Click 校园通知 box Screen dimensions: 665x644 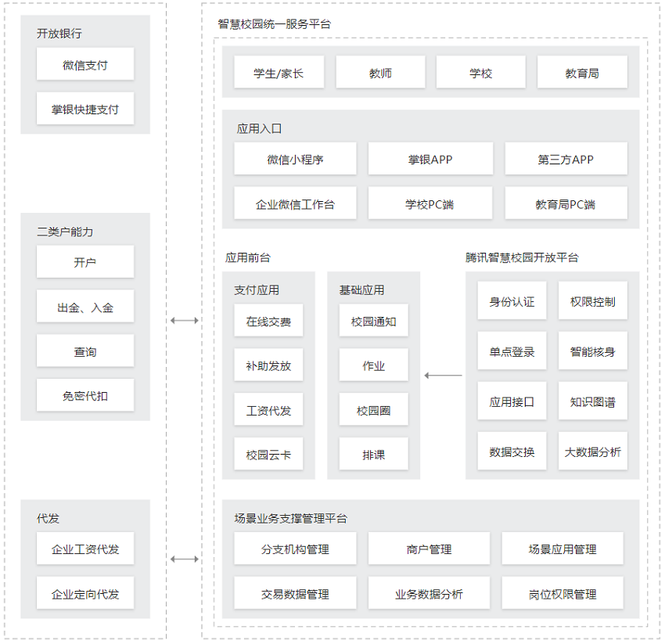tap(374, 320)
